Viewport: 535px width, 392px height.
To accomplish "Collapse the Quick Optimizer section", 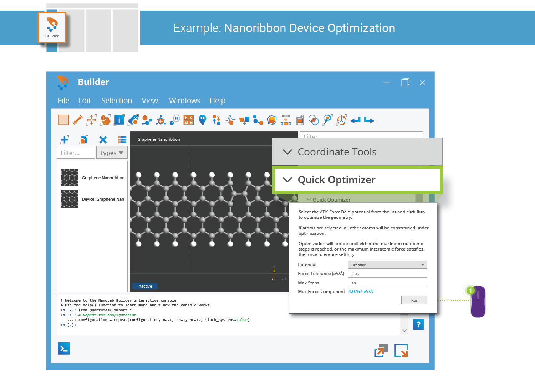I will tap(287, 180).
